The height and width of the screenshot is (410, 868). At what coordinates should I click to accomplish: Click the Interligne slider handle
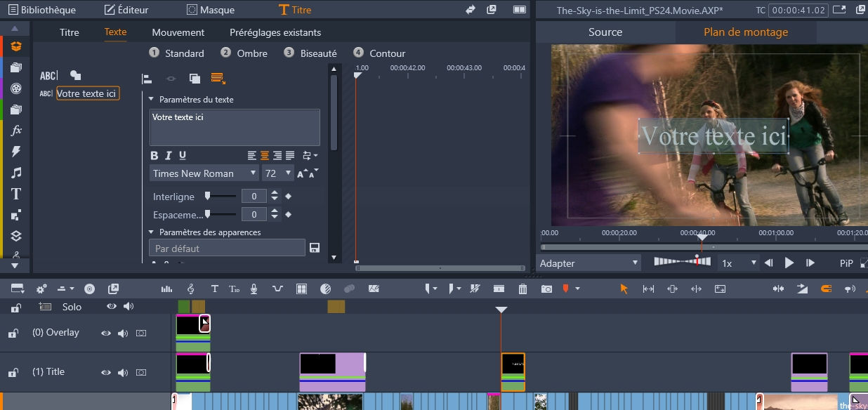(208, 196)
